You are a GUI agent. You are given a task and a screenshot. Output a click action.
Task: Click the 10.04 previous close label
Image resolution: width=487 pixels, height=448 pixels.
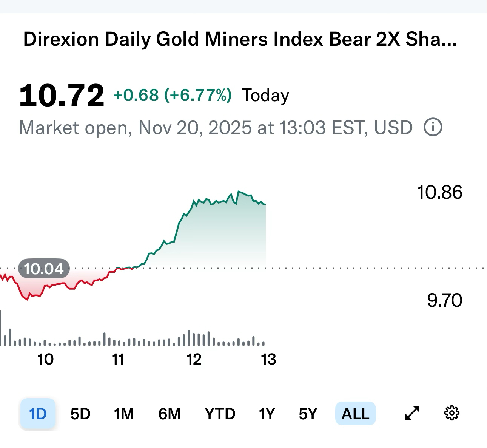point(44,269)
